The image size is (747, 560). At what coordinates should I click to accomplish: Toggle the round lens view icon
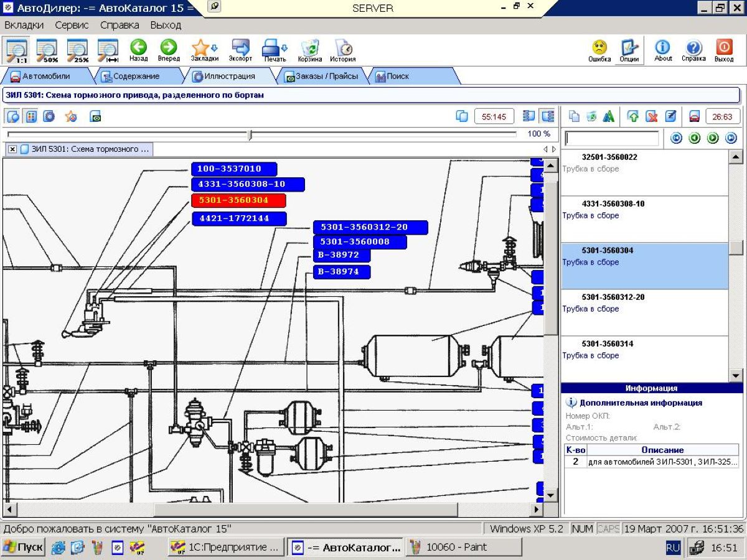[x=49, y=116]
